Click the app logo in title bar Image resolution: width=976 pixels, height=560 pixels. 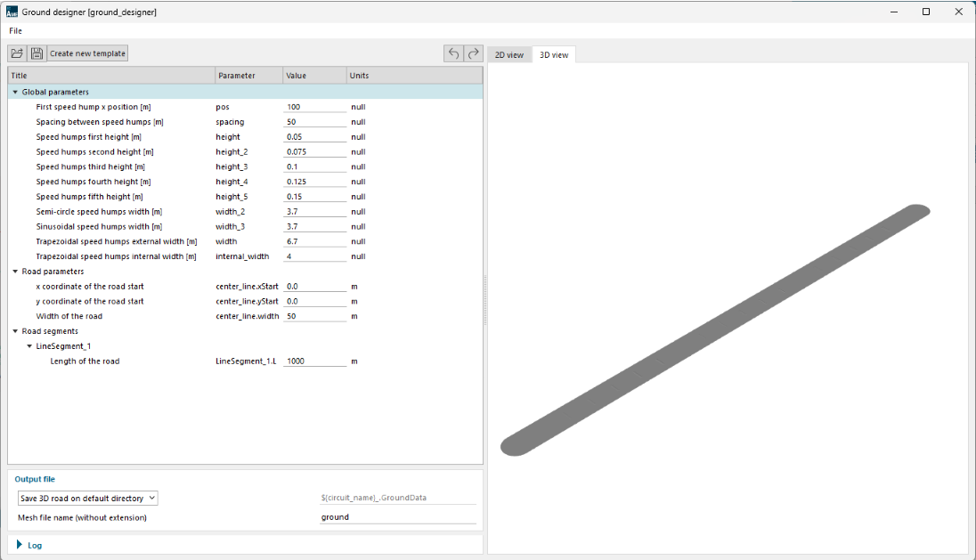tap(11, 12)
